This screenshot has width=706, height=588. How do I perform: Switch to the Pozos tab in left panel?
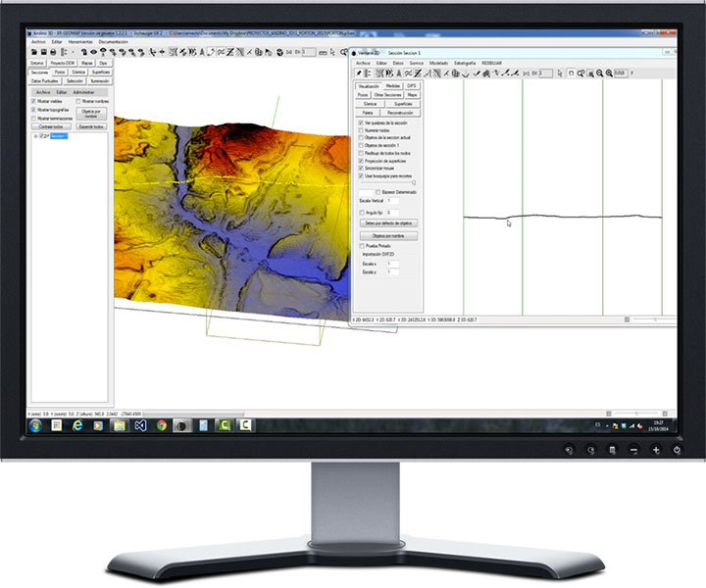(x=60, y=72)
